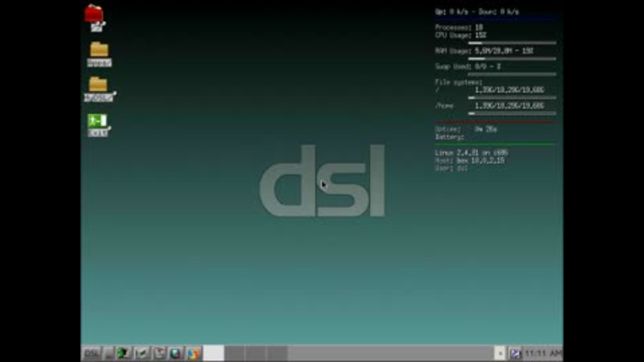Click the RAM Usage line in system monitor

coord(484,51)
